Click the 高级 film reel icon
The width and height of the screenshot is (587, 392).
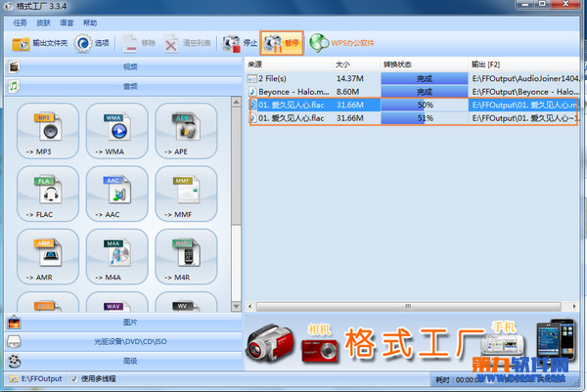click(15, 361)
